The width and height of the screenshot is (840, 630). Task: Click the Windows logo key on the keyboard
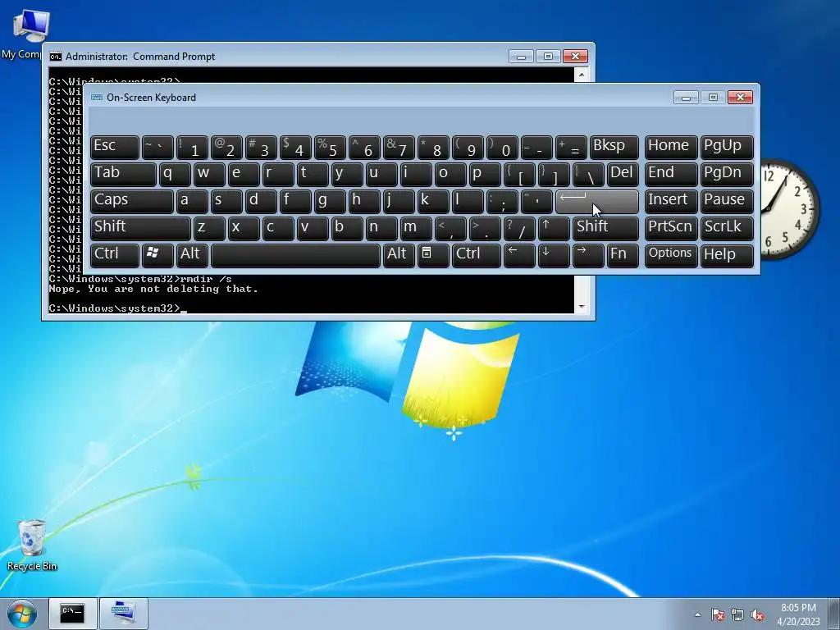click(157, 256)
